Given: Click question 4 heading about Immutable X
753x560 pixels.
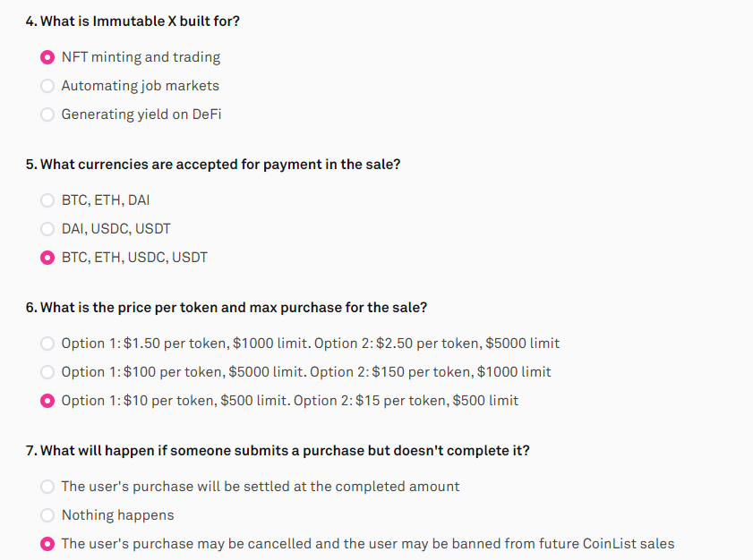Looking at the screenshot, I should 133,21.
